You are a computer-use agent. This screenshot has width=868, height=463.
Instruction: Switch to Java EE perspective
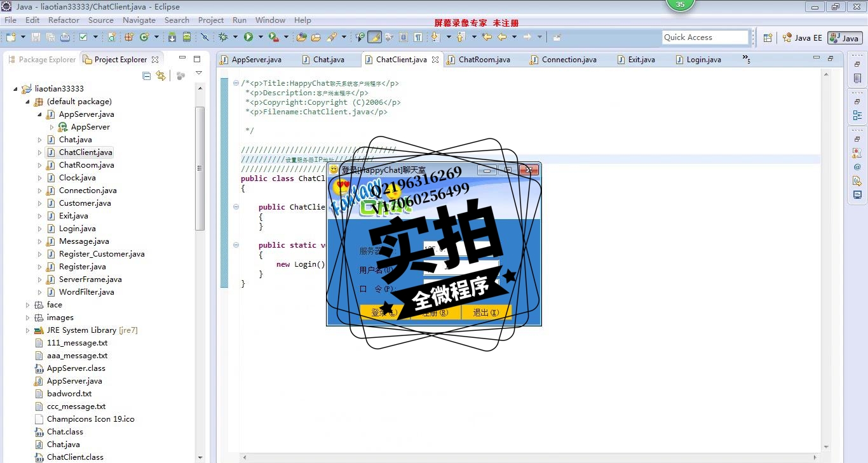pos(802,38)
